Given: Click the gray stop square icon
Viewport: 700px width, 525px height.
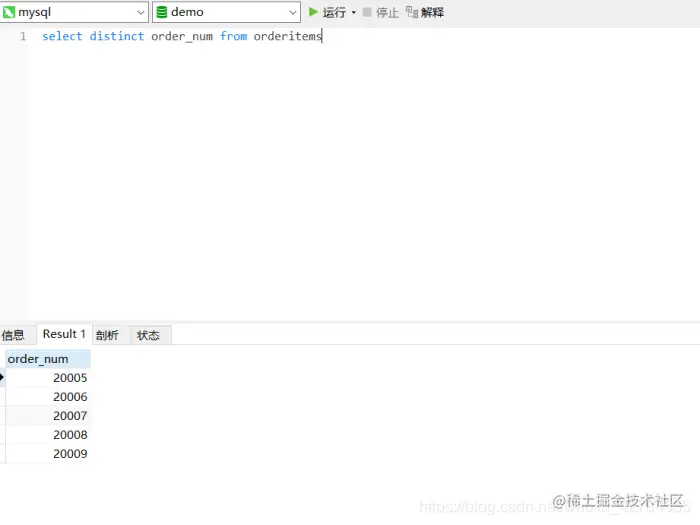Looking at the screenshot, I should pyautogui.click(x=367, y=12).
